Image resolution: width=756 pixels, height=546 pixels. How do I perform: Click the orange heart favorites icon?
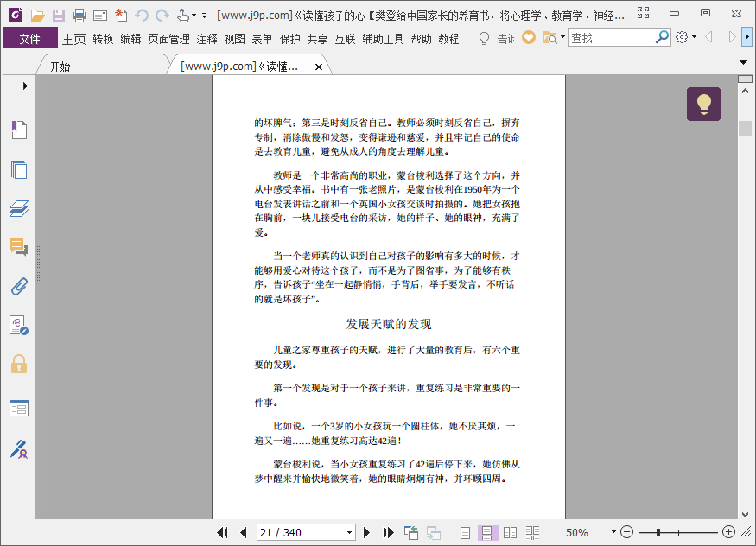pos(529,37)
